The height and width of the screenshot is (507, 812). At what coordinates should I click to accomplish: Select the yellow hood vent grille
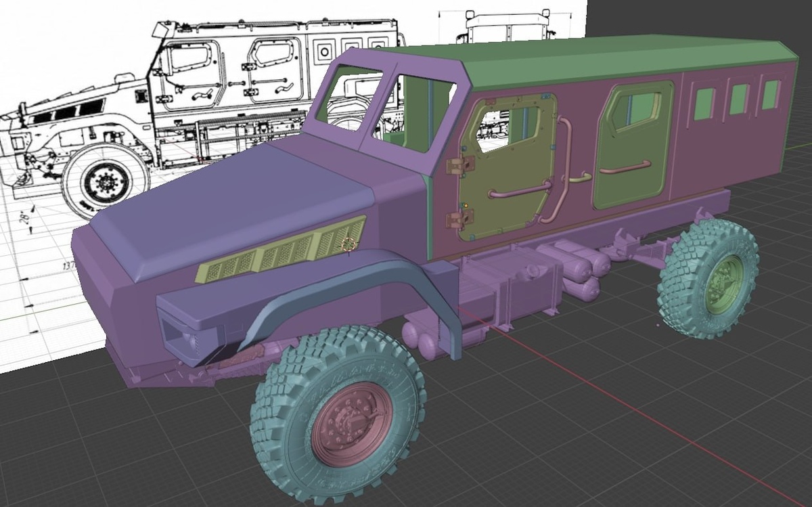point(281,251)
